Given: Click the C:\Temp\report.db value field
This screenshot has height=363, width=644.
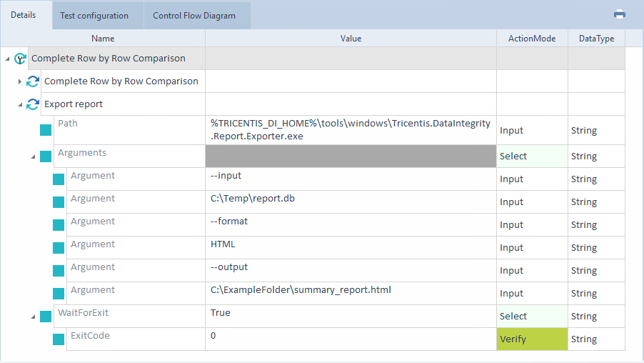Looking at the screenshot, I should point(350,199).
